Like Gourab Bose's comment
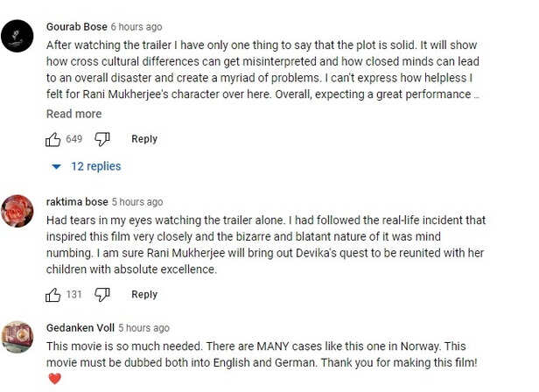This screenshot has width=539, height=392. tap(53, 139)
